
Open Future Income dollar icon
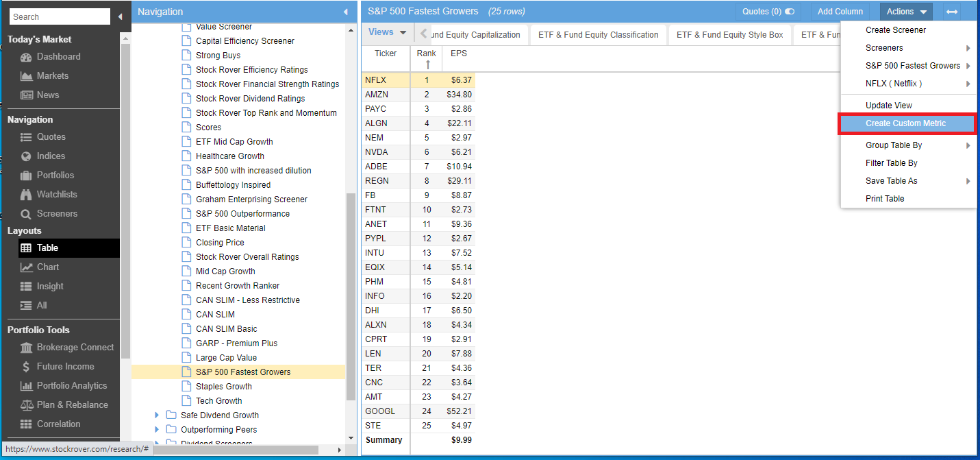click(x=26, y=367)
